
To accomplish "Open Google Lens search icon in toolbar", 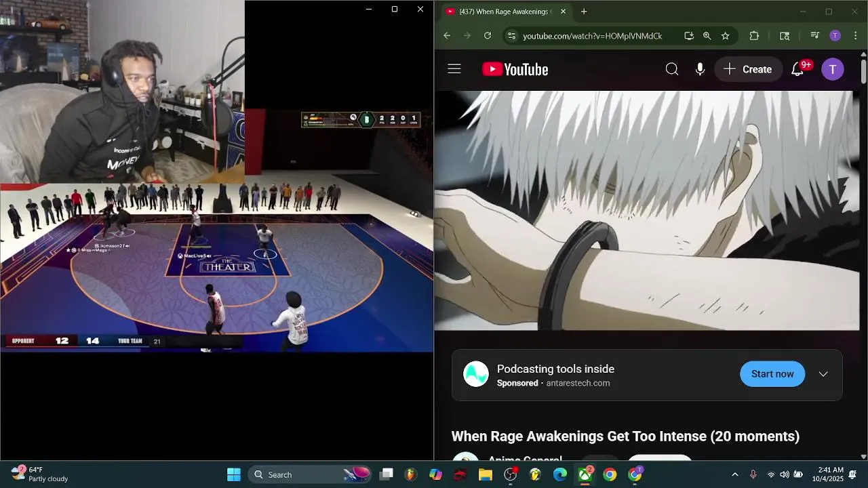I will 785,36.
